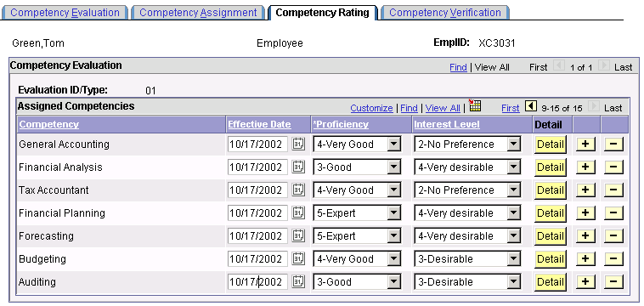Image resolution: width=644 pixels, height=306 pixels.
Task: Sort by Interest Level column header
Action: point(447,124)
